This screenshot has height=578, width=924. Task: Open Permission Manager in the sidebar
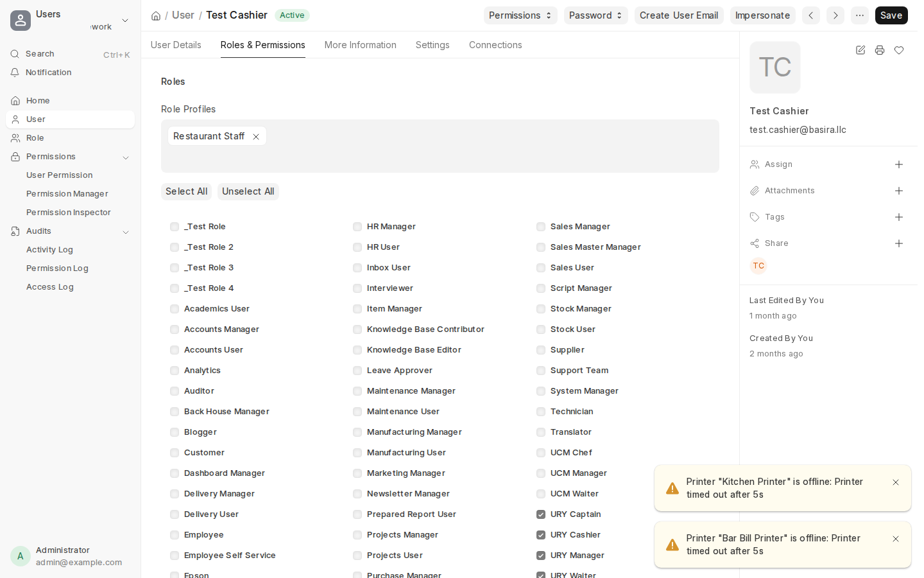coord(67,194)
